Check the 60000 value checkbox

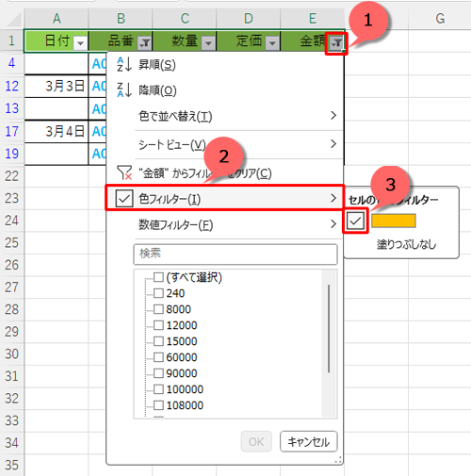[158, 357]
